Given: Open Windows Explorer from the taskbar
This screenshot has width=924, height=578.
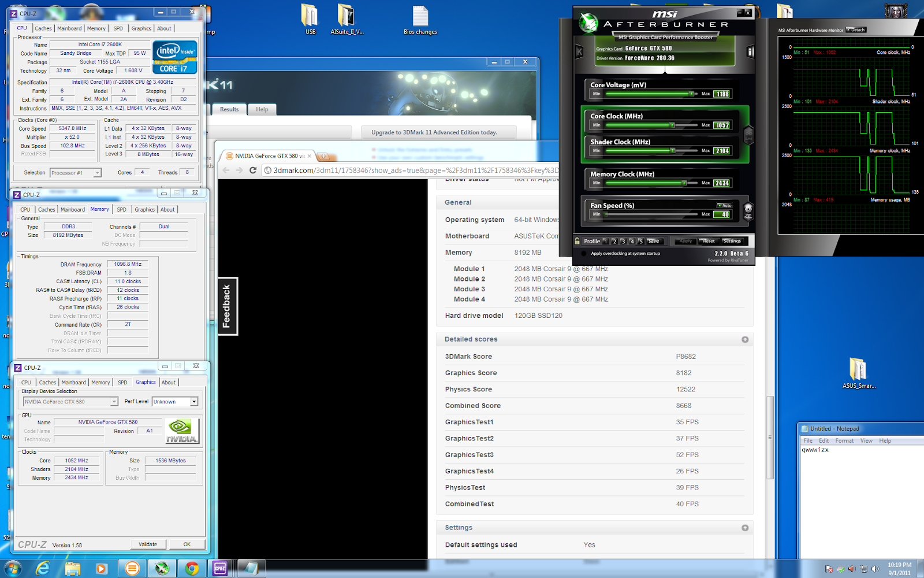Looking at the screenshot, I should click(72, 569).
